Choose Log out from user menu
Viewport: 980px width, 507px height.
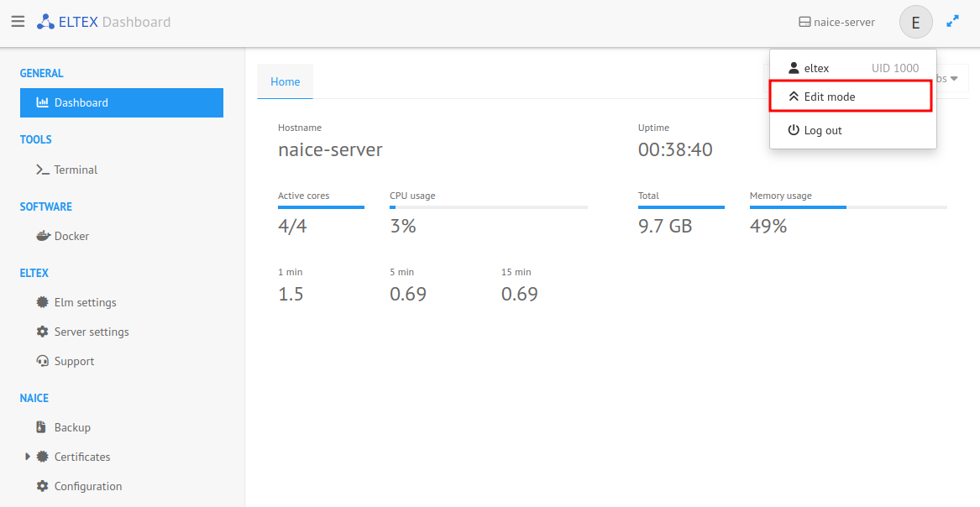pyautogui.click(x=822, y=130)
